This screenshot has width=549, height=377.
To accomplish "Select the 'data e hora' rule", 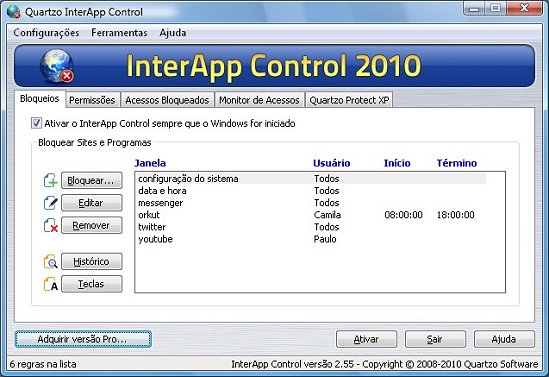I will click(x=311, y=191).
